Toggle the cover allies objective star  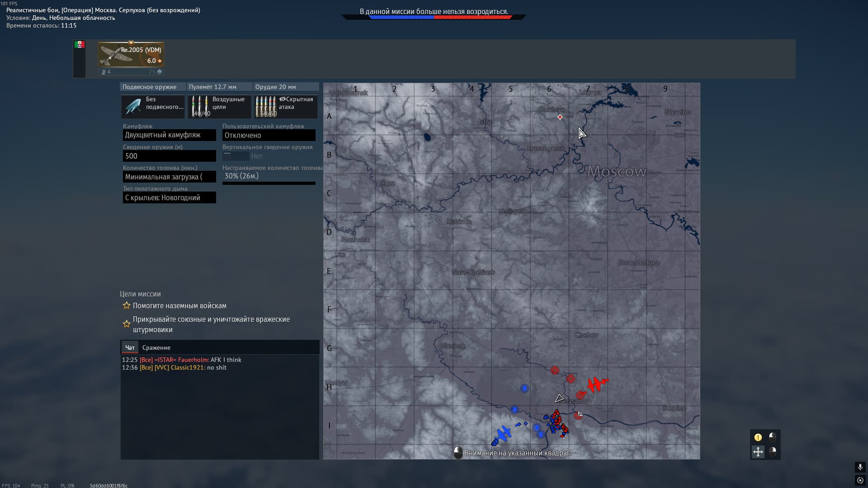(127, 324)
